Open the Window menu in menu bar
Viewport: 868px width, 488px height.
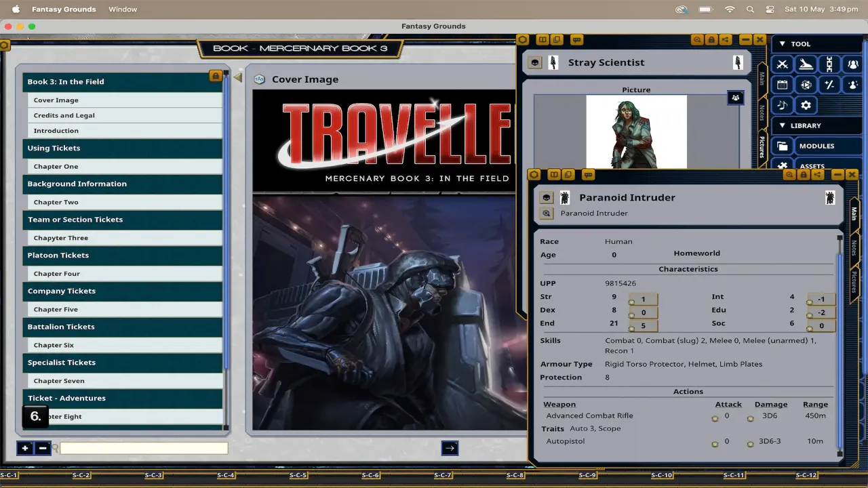coord(123,9)
